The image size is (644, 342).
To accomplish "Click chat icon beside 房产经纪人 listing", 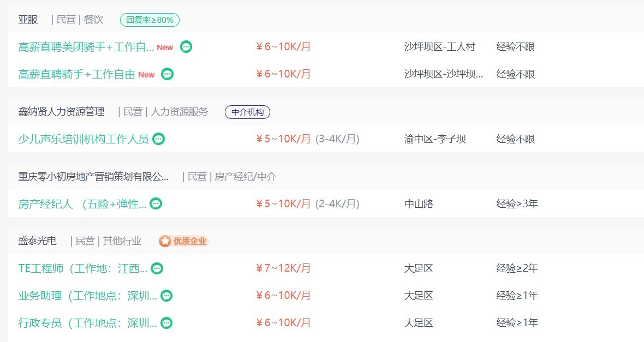I will click(x=156, y=203).
